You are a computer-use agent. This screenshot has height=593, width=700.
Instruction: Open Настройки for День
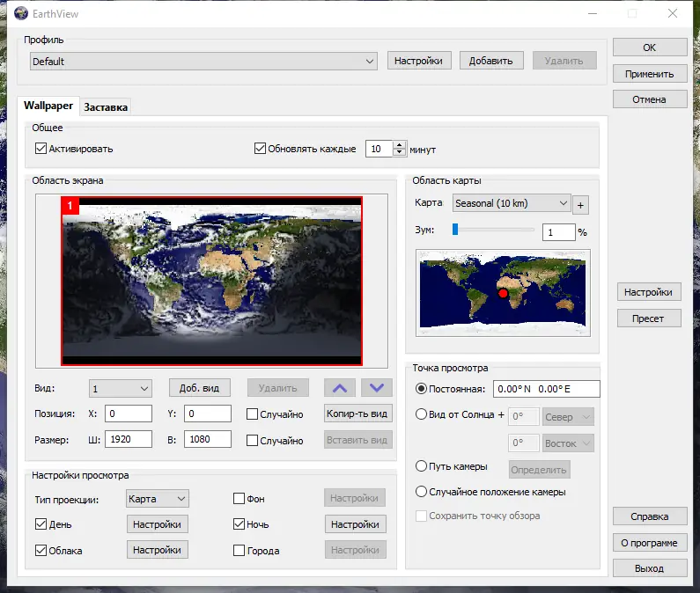[157, 524]
